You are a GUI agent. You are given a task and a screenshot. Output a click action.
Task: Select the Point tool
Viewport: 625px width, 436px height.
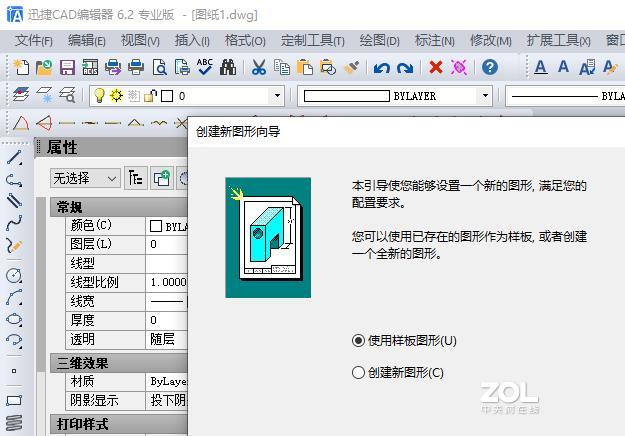click(x=14, y=371)
